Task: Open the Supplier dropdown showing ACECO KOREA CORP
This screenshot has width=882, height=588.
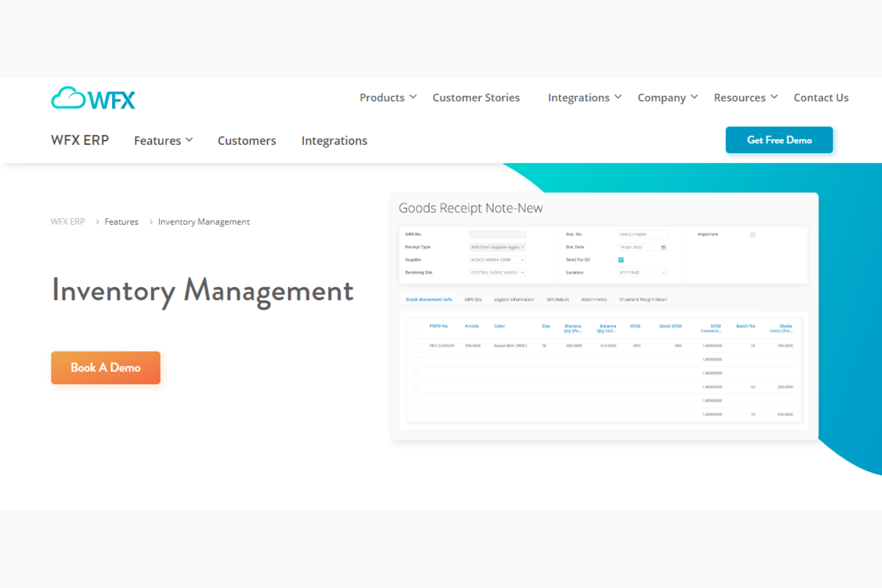Action: pos(498,260)
